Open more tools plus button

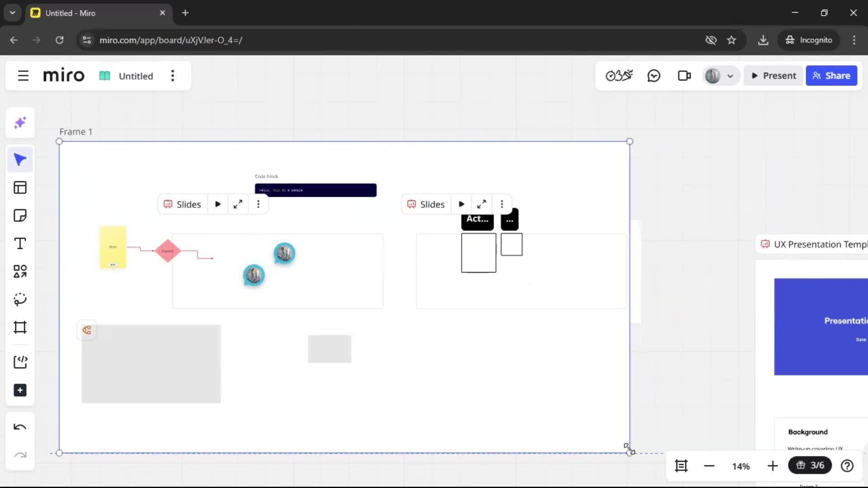coord(20,390)
